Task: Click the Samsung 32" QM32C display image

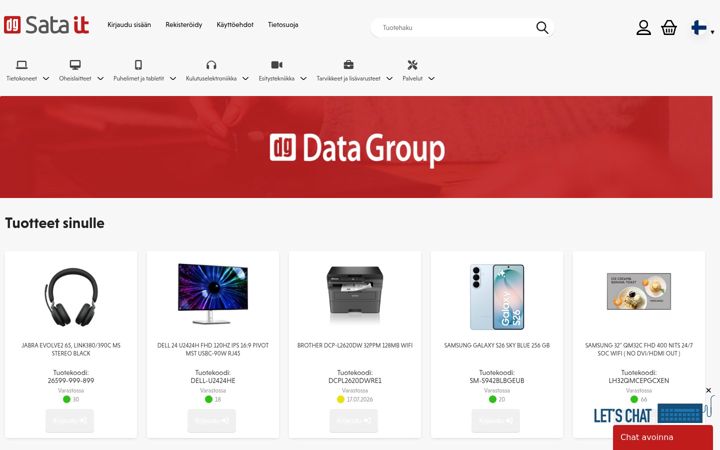Action: (639, 291)
